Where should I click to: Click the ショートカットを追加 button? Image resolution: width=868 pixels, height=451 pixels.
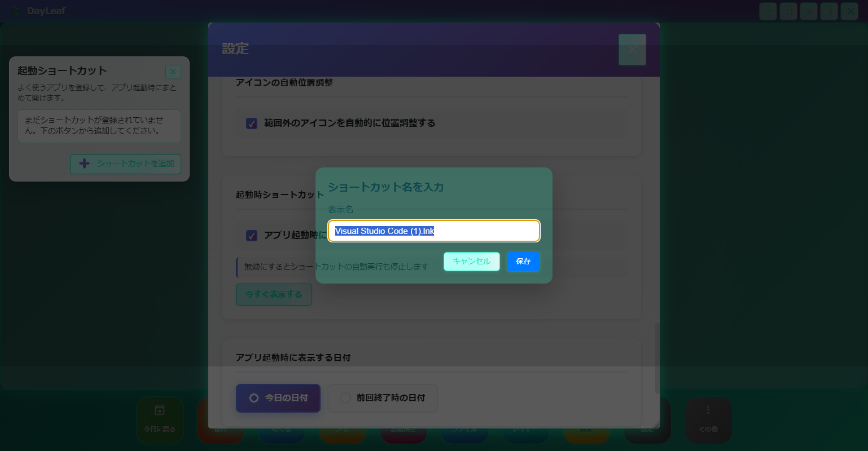pyautogui.click(x=125, y=164)
